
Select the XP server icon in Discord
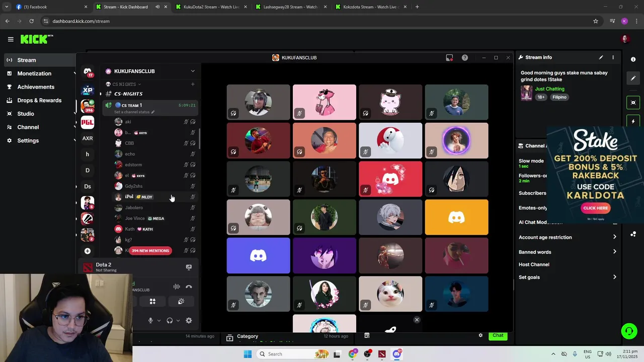click(x=88, y=90)
